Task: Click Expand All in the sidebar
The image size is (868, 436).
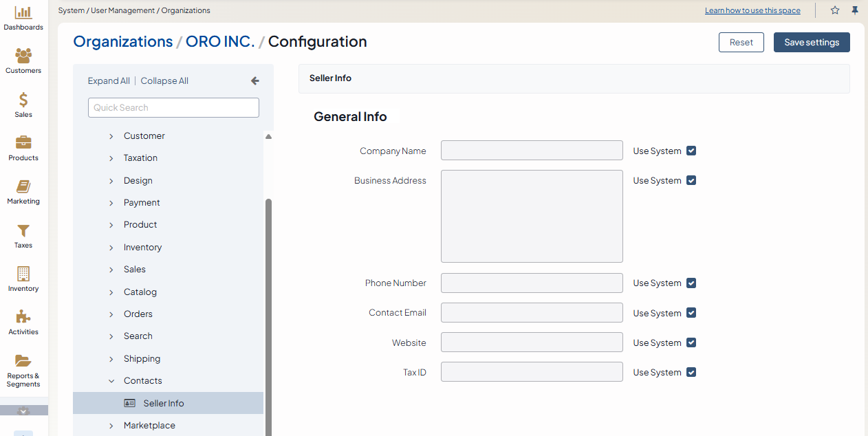Action: [109, 80]
